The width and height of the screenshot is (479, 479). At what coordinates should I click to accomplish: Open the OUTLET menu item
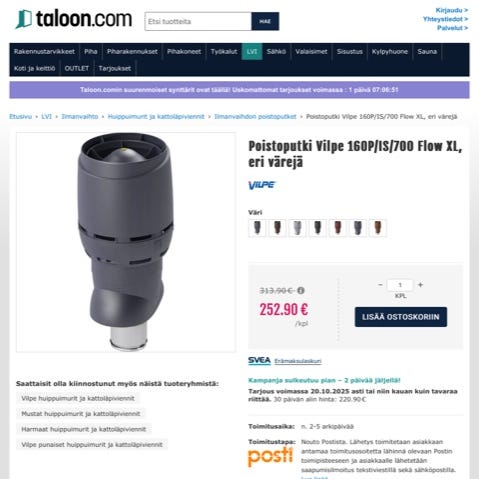(77, 68)
